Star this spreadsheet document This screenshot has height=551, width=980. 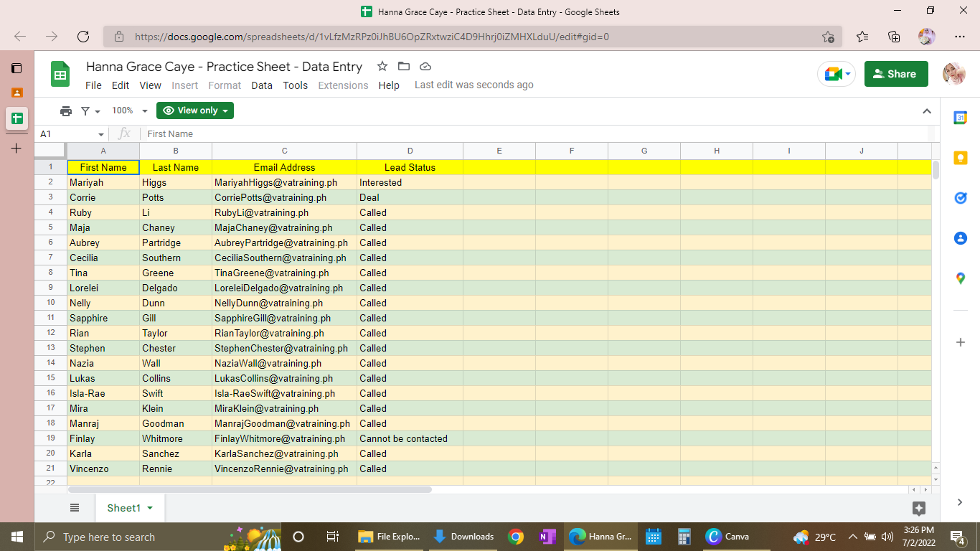pyautogui.click(x=382, y=66)
